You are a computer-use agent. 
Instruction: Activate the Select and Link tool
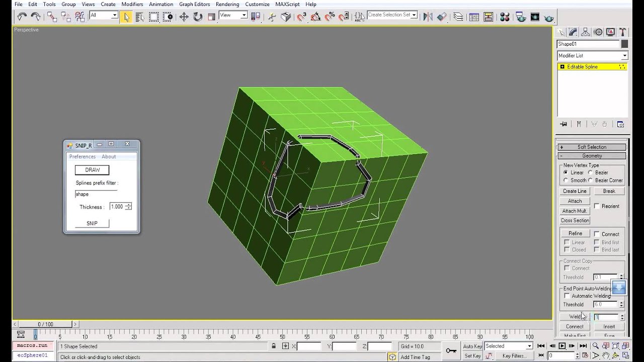pyautogui.click(x=52, y=17)
